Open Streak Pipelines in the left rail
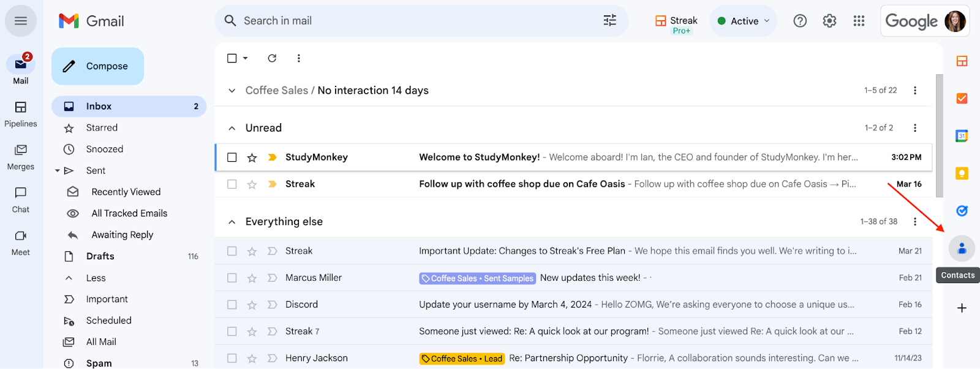The width and height of the screenshot is (980, 369). (21, 114)
